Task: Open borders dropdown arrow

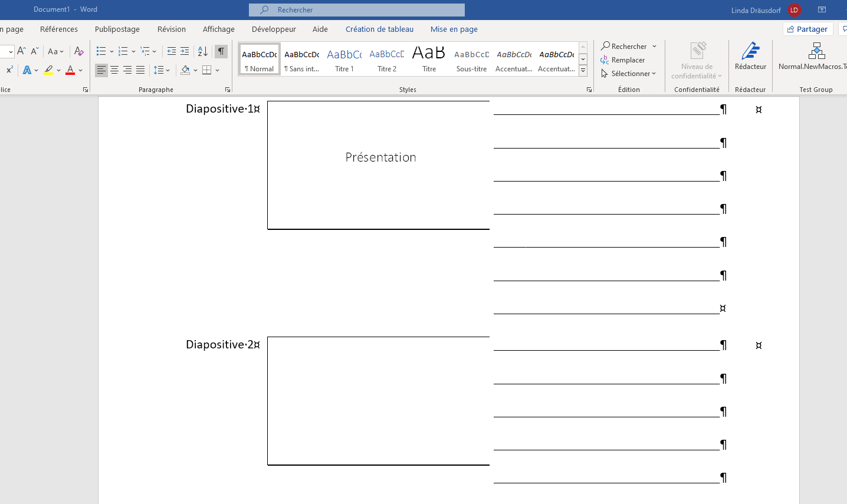Action: click(x=217, y=70)
